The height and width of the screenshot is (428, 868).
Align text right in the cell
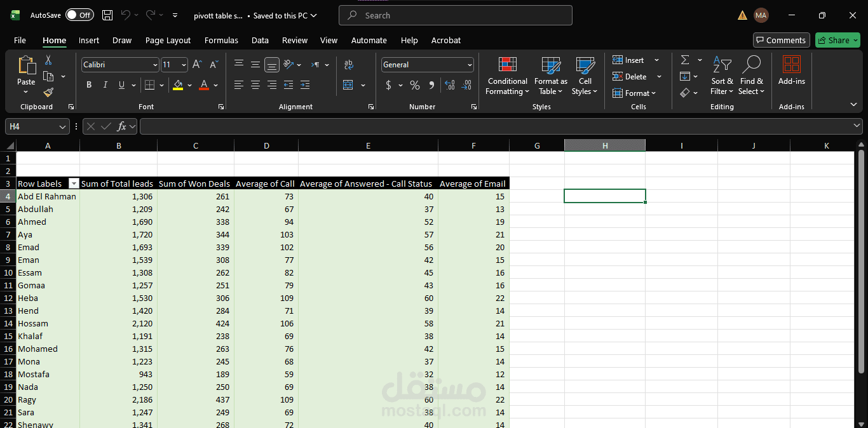coord(272,85)
